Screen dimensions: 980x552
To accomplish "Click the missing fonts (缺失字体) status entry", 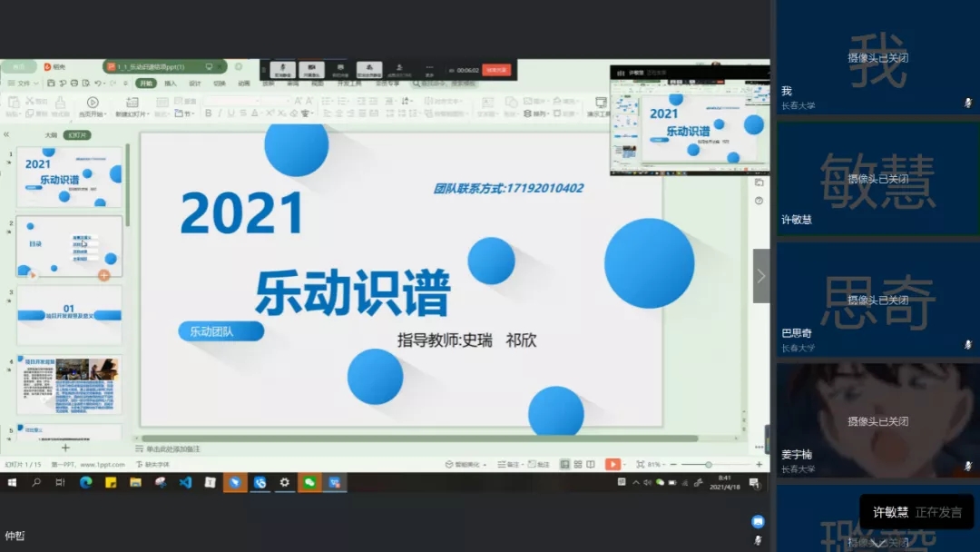I will tap(153, 465).
